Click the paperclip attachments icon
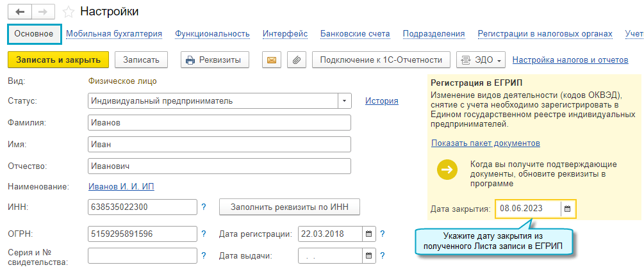This screenshot has height=272, width=644. [295, 60]
